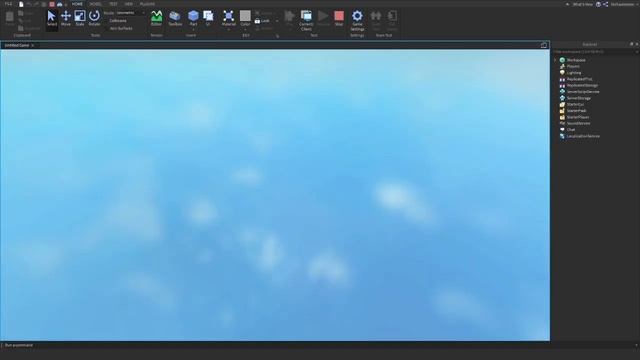Open the Color dropdown arrow
Screen dimensions: 640x360
[x=245, y=29]
